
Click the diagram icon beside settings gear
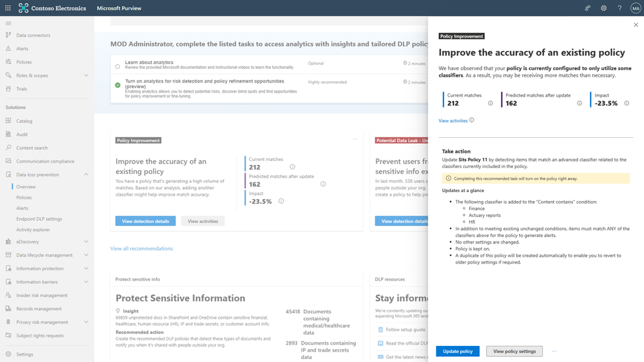click(587, 8)
